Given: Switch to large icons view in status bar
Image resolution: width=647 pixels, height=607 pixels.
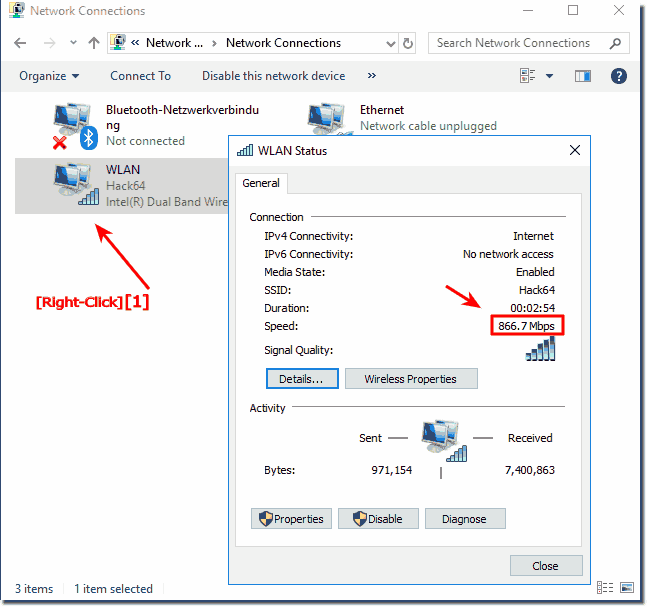Looking at the screenshot, I should coord(627,588).
